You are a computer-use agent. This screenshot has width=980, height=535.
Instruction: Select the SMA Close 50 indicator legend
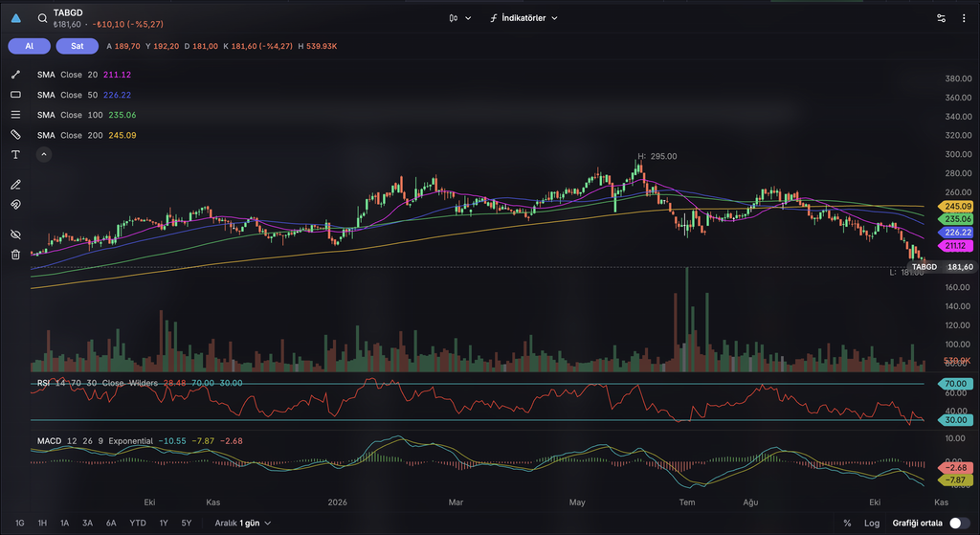[84, 95]
